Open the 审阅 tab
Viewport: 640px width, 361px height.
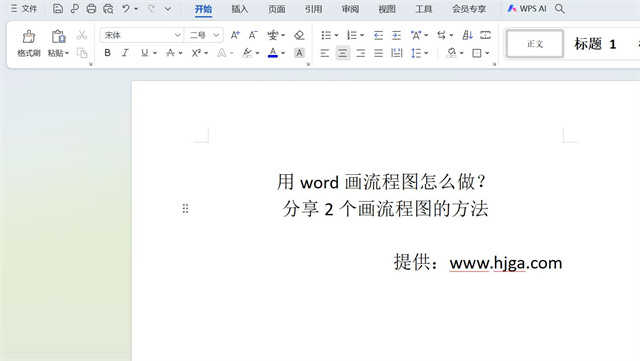pos(350,9)
